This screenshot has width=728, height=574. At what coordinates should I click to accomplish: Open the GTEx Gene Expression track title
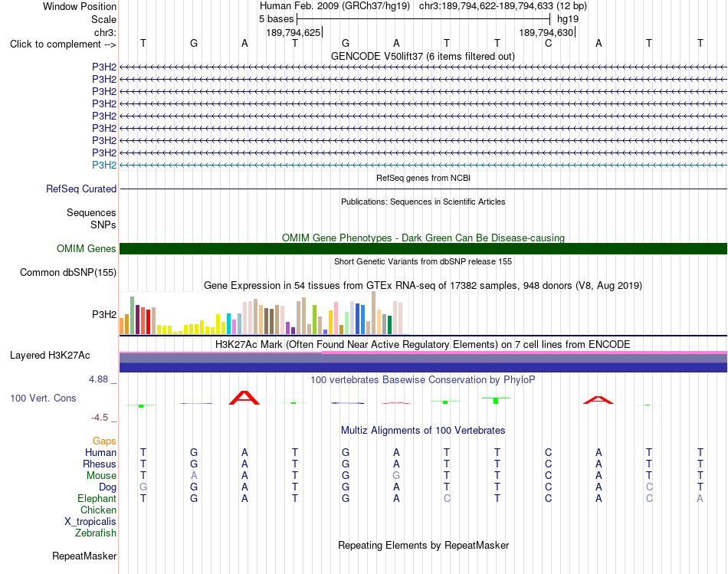click(x=423, y=286)
